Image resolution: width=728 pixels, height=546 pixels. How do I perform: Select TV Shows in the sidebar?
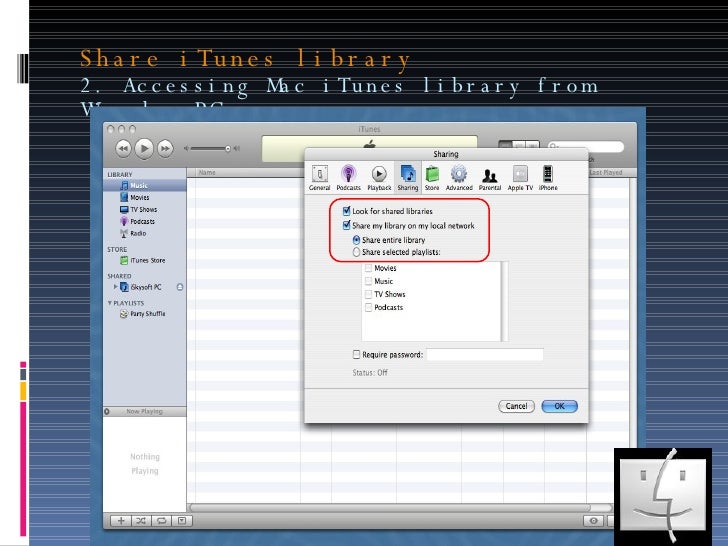144,209
